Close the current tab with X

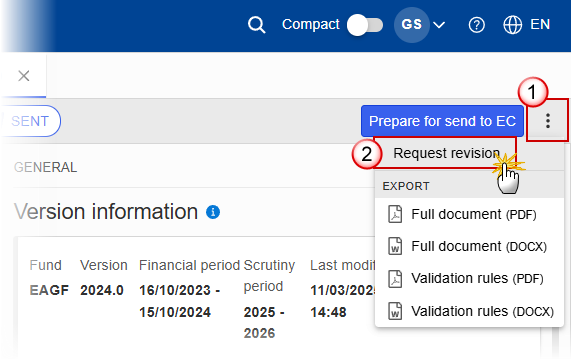pos(24,76)
